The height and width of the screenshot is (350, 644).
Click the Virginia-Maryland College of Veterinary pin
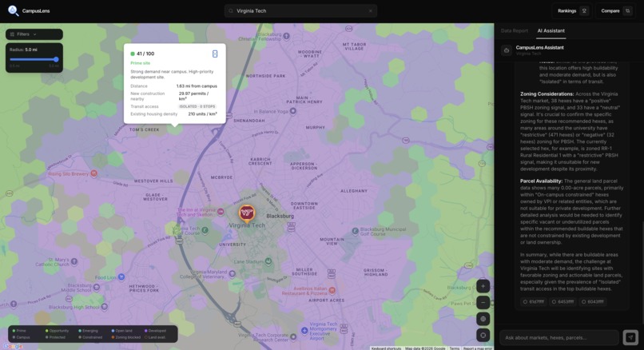pos(232,273)
